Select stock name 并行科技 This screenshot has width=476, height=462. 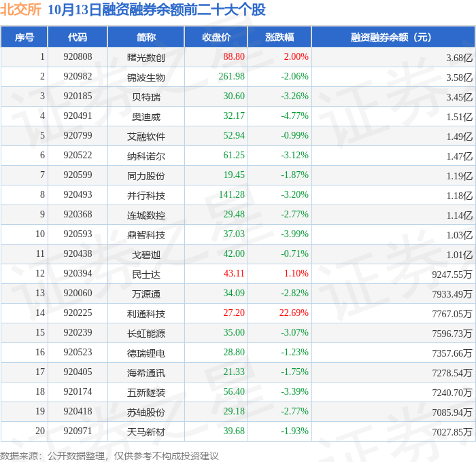click(x=146, y=196)
